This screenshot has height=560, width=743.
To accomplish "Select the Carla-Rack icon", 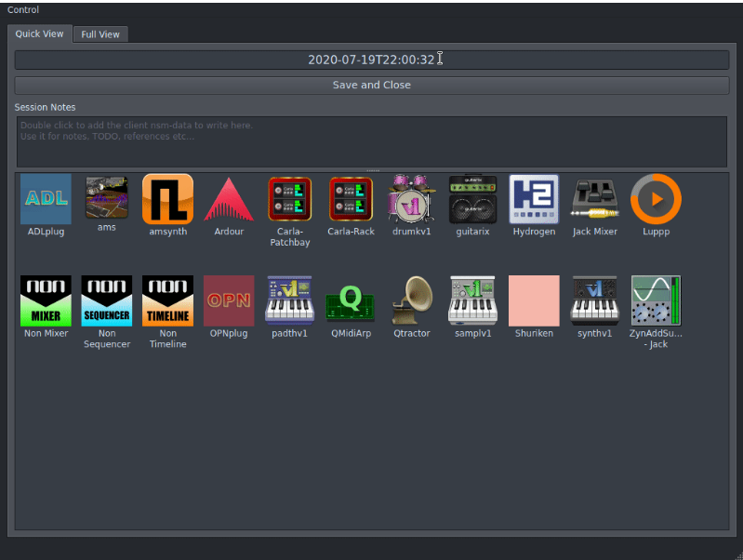I will click(352, 199).
